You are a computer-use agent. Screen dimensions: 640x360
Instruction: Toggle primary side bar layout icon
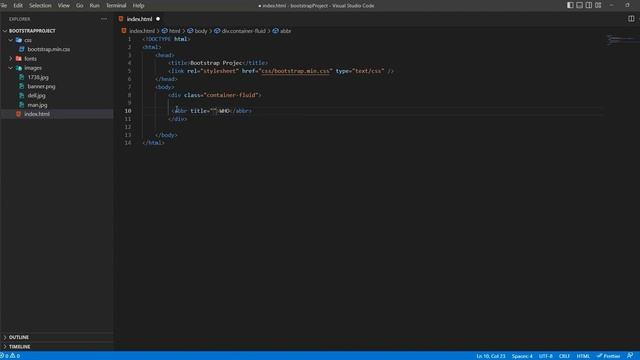[x=570, y=5]
